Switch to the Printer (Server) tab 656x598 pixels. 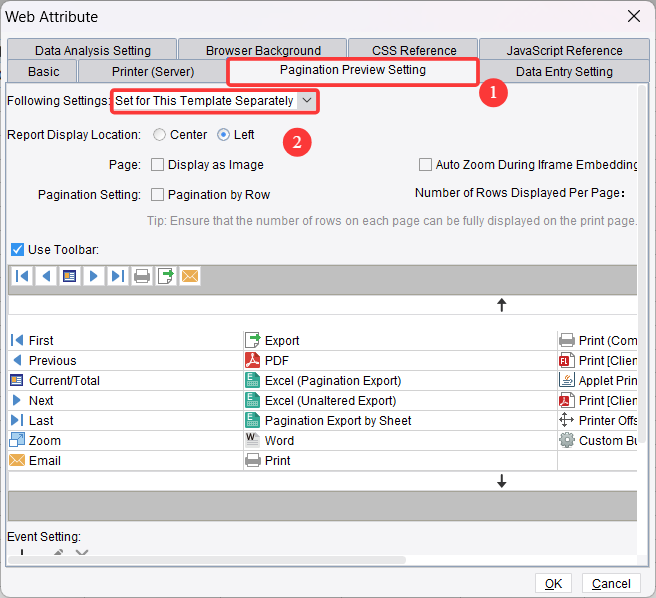click(153, 72)
